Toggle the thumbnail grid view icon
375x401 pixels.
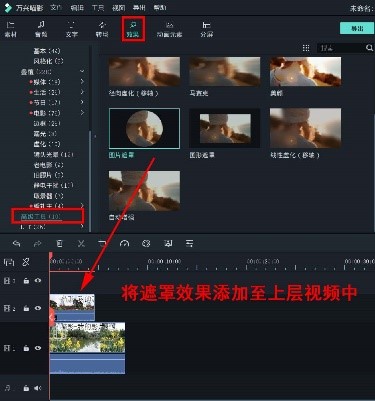pyautogui.click(x=306, y=48)
